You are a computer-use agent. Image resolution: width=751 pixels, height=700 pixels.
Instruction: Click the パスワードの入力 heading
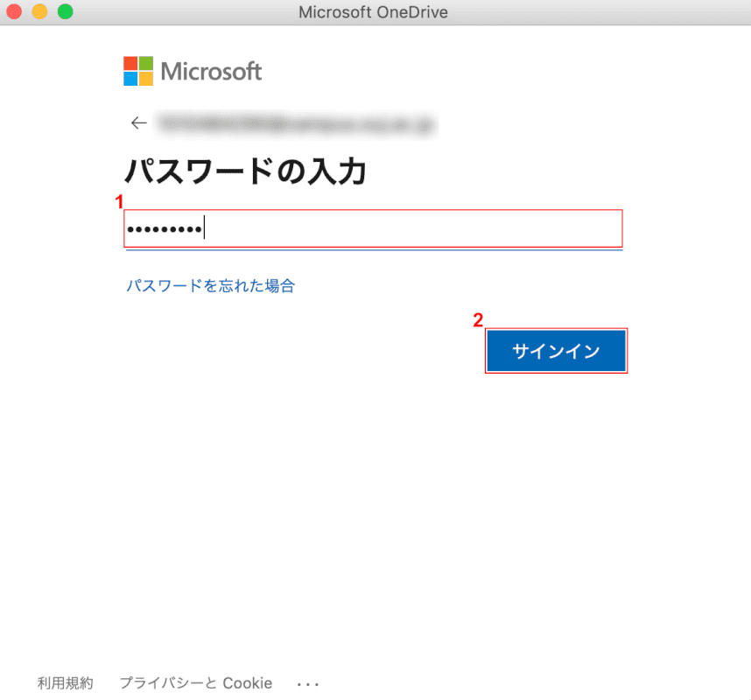[245, 171]
